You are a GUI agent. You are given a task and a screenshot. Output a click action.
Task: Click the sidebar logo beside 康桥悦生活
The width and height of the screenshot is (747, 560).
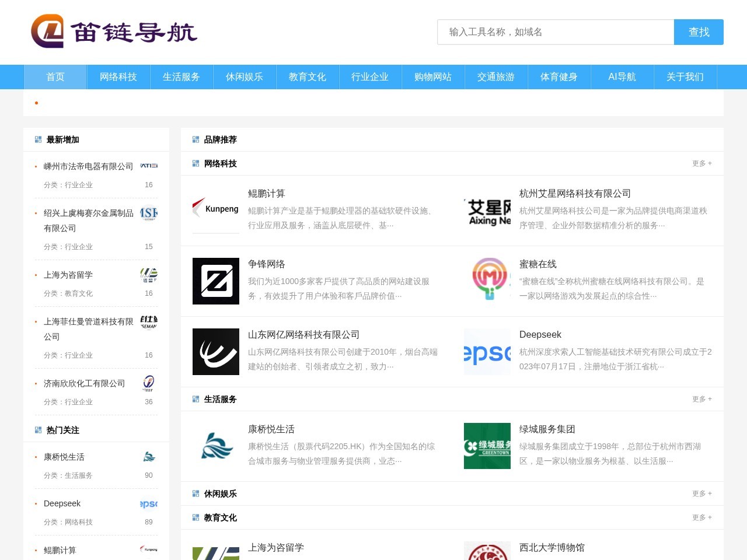(149, 457)
